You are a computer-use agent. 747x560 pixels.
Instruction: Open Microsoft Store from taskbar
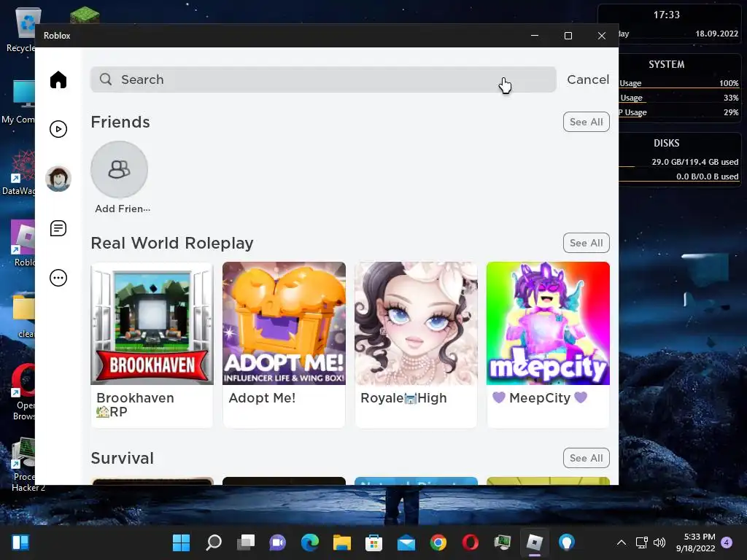[x=374, y=542]
